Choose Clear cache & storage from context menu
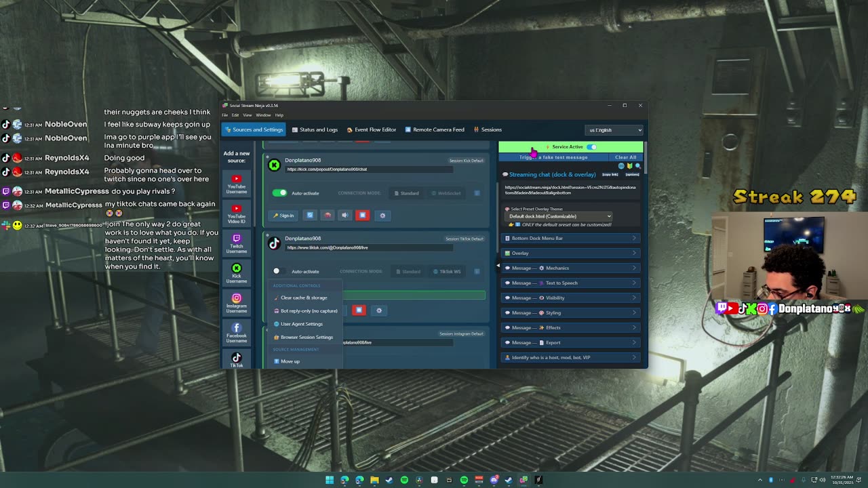 tap(304, 298)
